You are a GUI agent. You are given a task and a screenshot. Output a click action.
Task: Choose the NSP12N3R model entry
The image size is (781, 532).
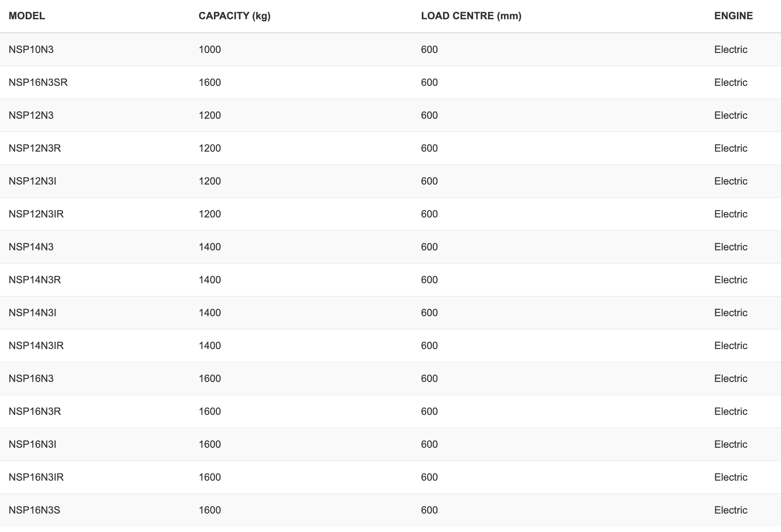35,148
